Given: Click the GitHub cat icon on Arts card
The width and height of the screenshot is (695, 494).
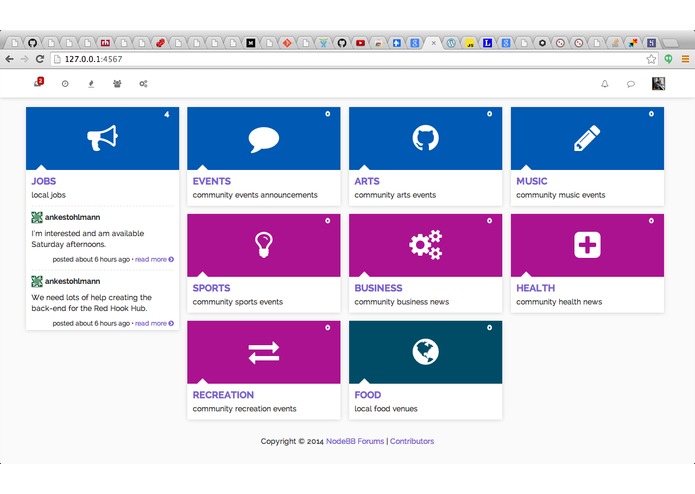Looking at the screenshot, I should [426, 138].
